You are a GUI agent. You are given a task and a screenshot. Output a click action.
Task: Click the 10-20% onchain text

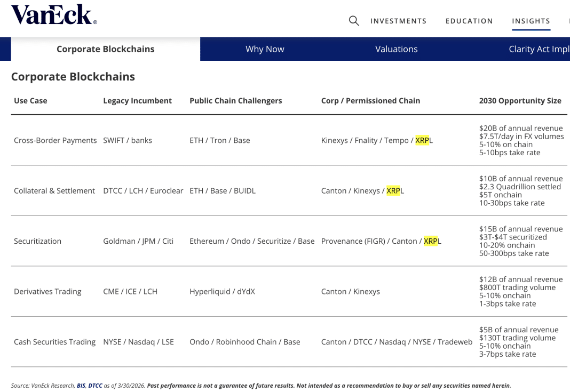pyautogui.click(x=506, y=245)
